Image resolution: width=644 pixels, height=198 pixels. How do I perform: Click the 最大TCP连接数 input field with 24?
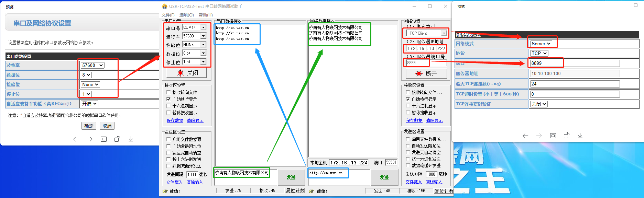[574, 84]
